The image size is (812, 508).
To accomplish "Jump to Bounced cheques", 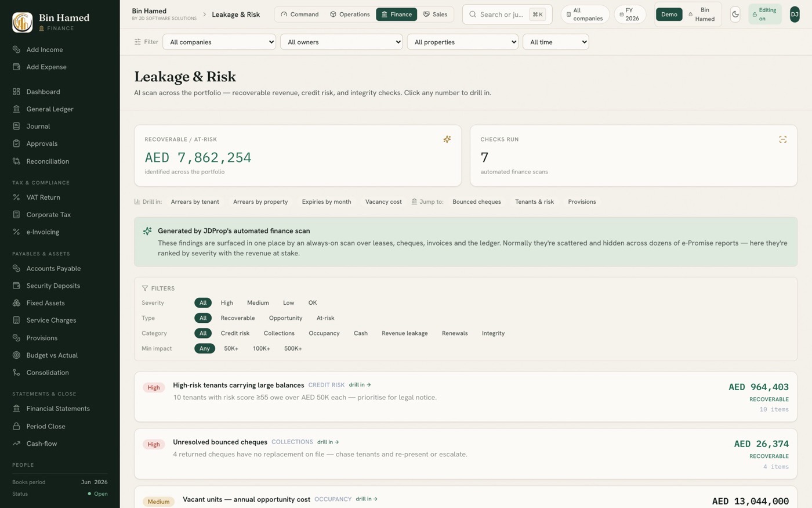I will point(477,202).
